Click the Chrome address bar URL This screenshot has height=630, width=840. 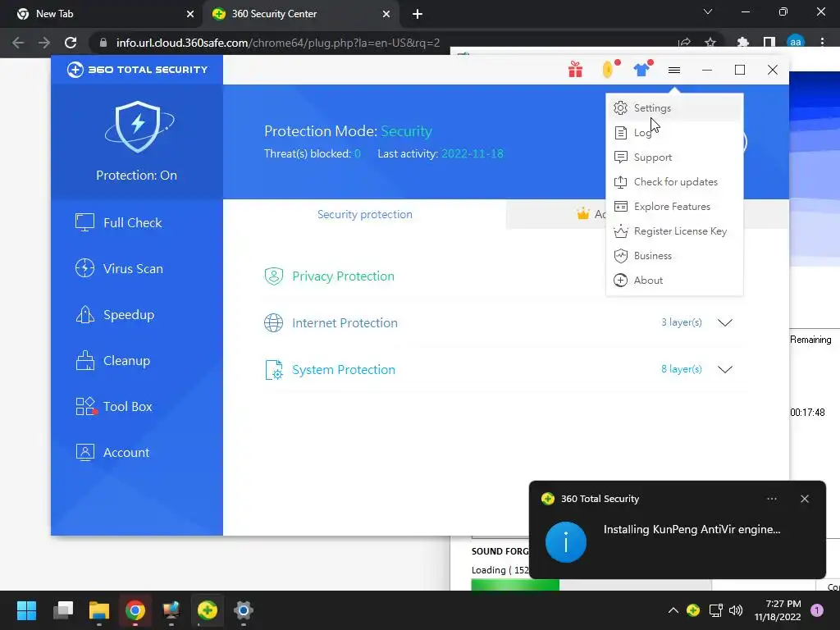278,43
